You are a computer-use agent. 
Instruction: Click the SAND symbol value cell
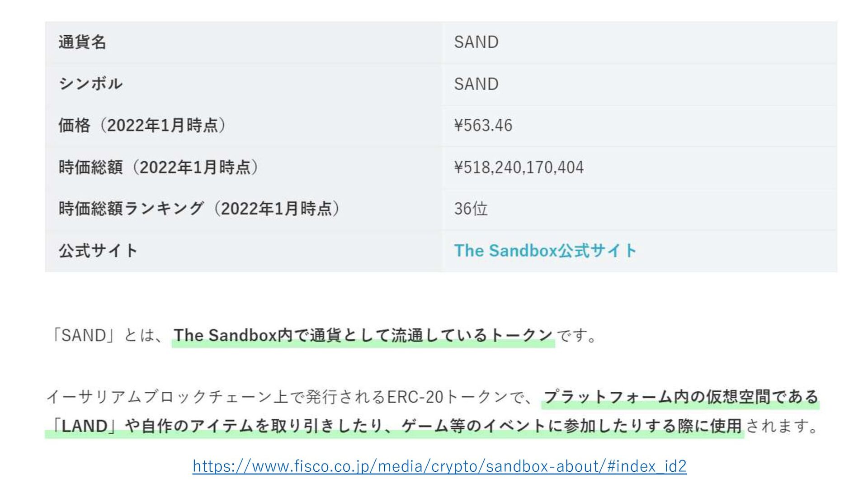pos(476,84)
